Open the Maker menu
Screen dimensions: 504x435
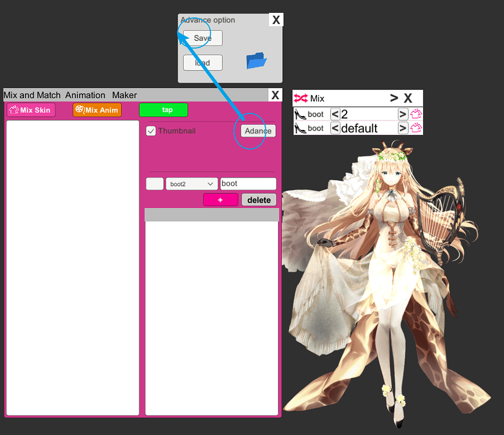(124, 95)
